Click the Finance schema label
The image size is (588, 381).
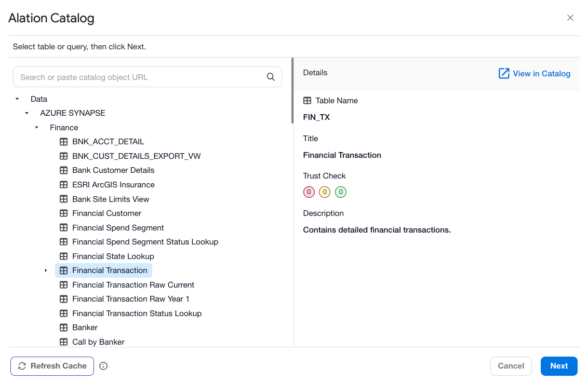64,127
